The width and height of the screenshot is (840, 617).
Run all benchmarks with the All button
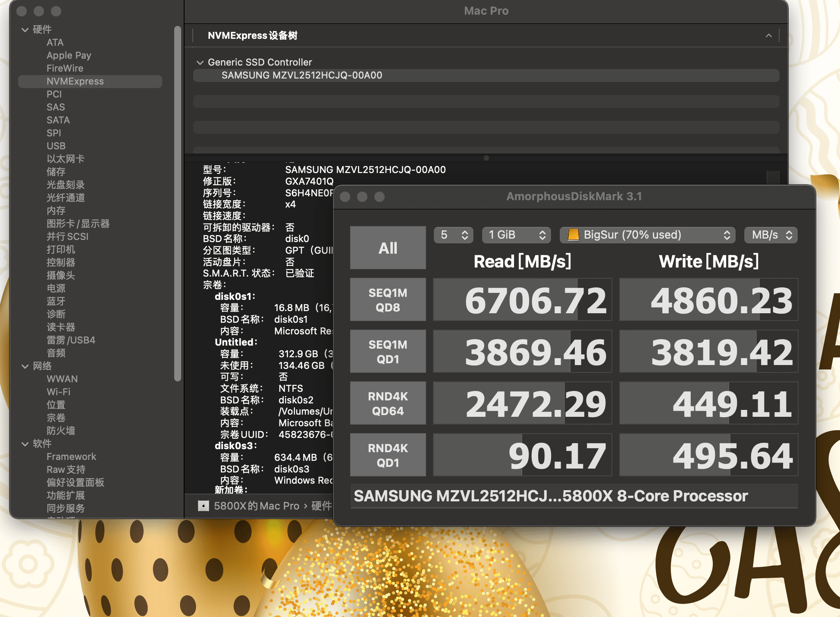tap(388, 248)
